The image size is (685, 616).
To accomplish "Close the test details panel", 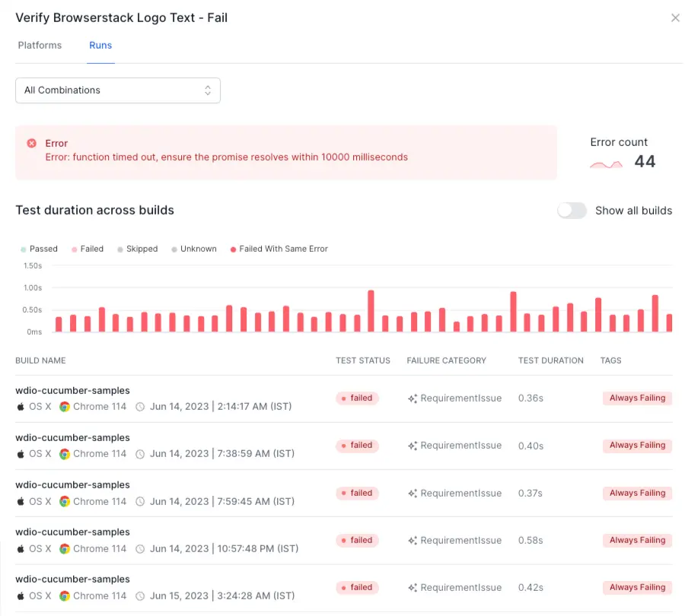I will tap(675, 18).
